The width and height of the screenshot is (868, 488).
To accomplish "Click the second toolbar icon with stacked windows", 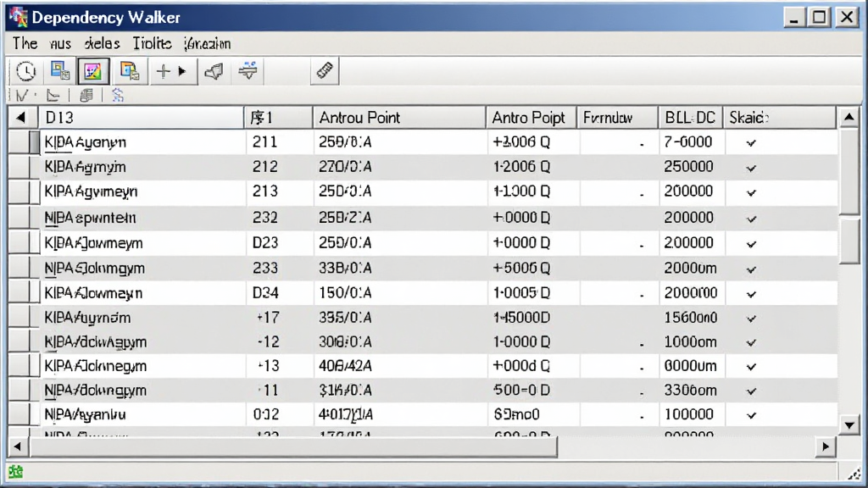I will (x=60, y=71).
